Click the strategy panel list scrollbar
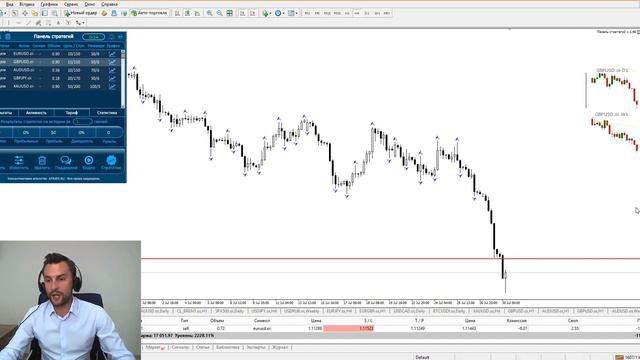The height and width of the screenshot is (360, 640). coord(123,78)
